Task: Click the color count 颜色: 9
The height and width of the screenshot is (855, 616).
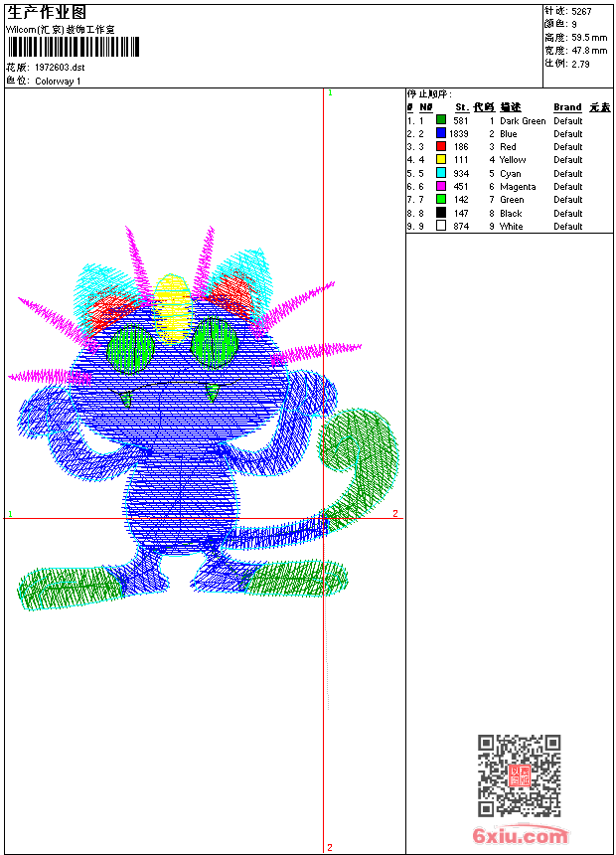Action: point(560,24)
